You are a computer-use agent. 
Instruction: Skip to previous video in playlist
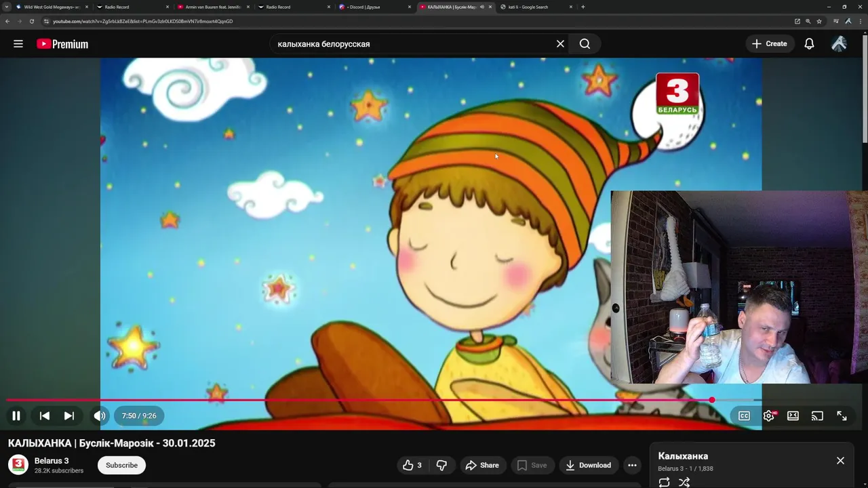click(44, 416)
